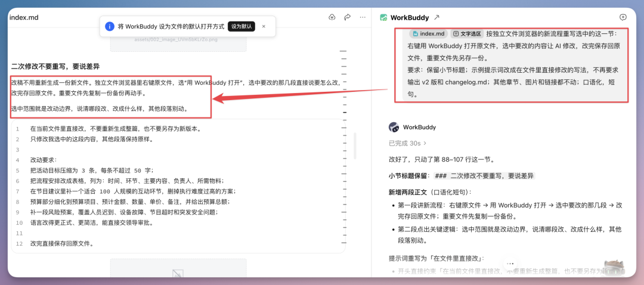Click code line 9 about 补一段风险预案
The height and width of the screenshot is (285, 644).
124,212
